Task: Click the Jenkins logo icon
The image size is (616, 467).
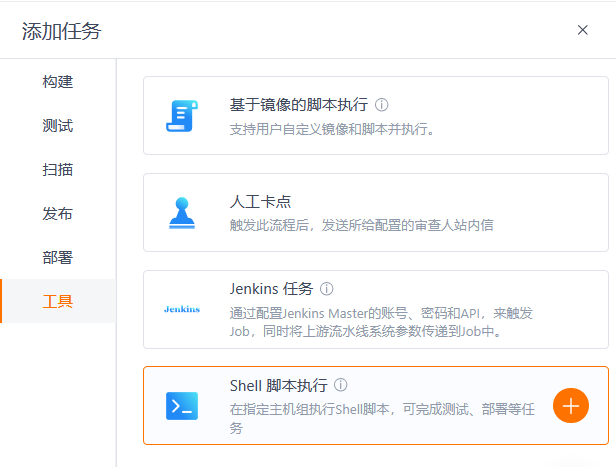Action: tap(181, 309)
